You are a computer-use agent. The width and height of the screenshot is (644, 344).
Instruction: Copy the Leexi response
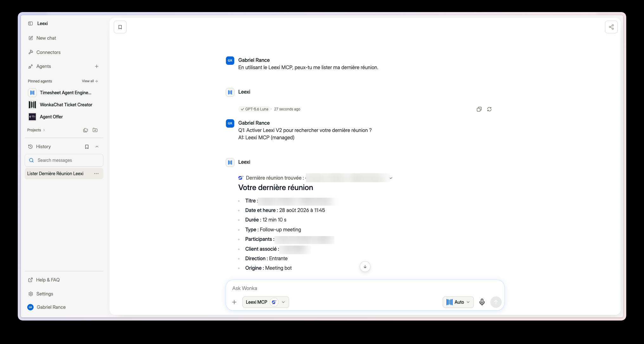pyautogui.click(x=479, y=109)
